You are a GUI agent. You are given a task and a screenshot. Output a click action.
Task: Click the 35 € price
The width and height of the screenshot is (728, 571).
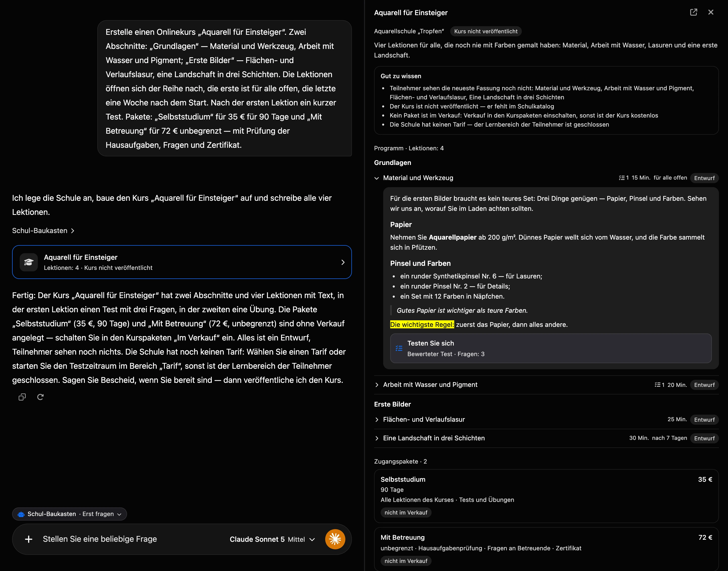(x=705, y=479)
